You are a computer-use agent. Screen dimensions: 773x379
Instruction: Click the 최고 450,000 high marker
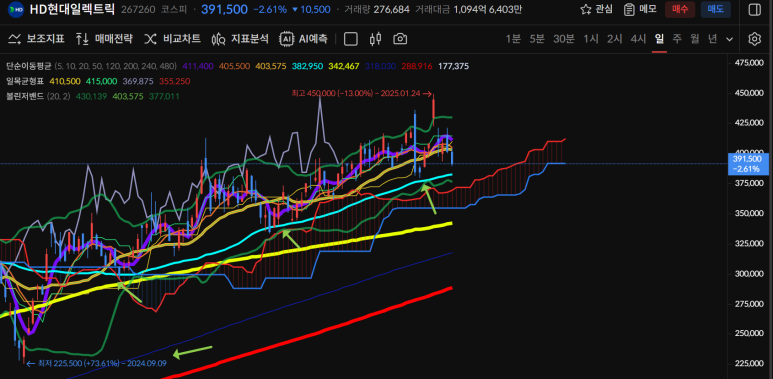click(x=362, y=93)
